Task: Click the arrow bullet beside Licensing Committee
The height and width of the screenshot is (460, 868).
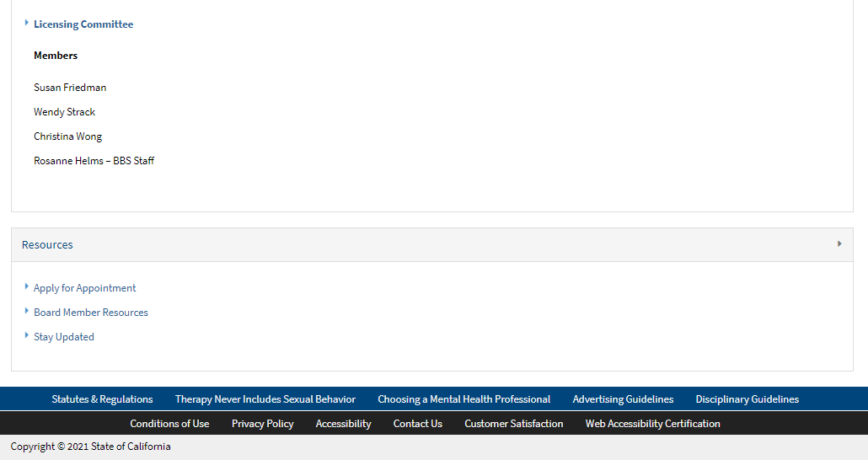Action: pos(27,23)
